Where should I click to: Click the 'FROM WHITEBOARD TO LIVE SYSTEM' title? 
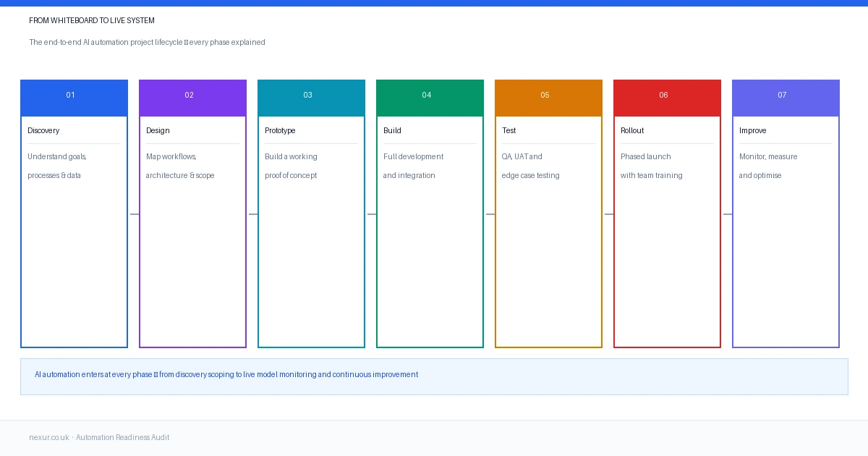92,21
